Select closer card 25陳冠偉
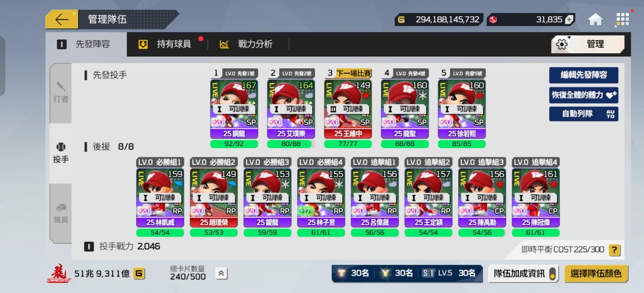644x293 pixels. [535, 197]
